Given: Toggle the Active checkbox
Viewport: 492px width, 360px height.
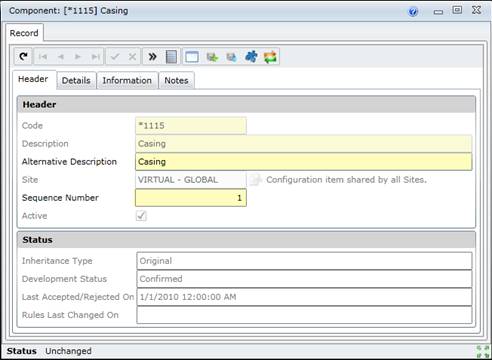Looking at the screenshot, I should [141, 216].
